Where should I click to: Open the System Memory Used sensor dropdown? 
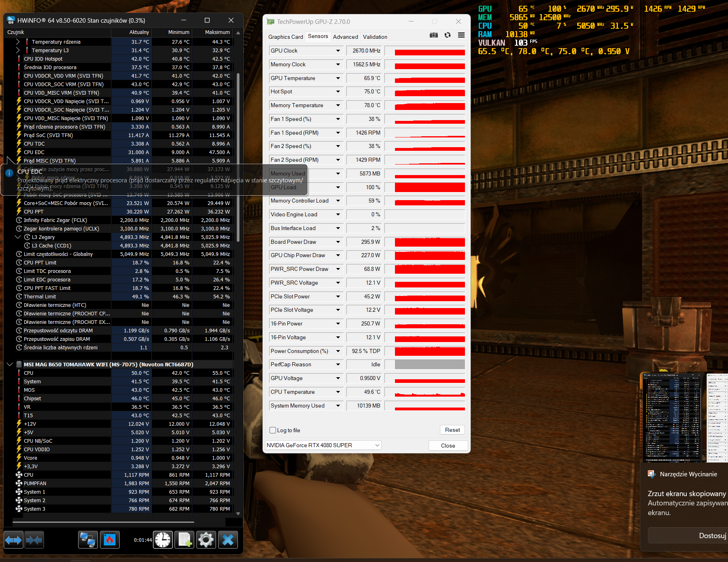pyautogui.click(x=338, y=406)
